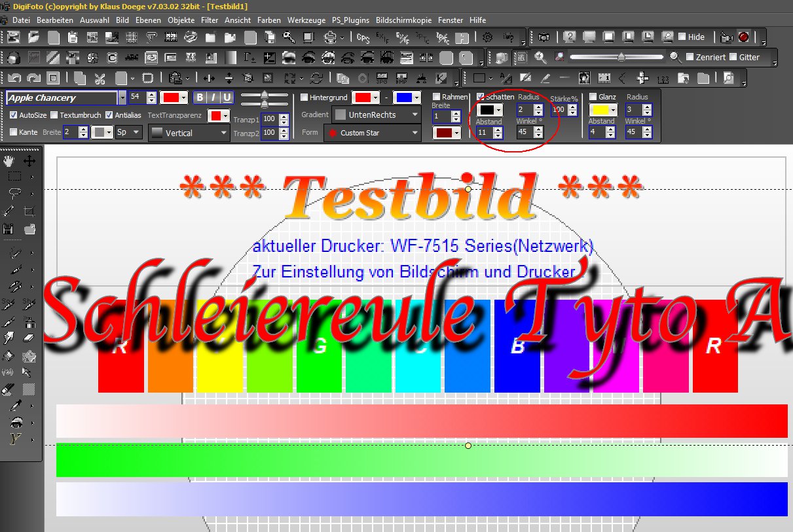Enable the Gitter checkbox
Screen dimensions: 793x532
click(733, 57)
